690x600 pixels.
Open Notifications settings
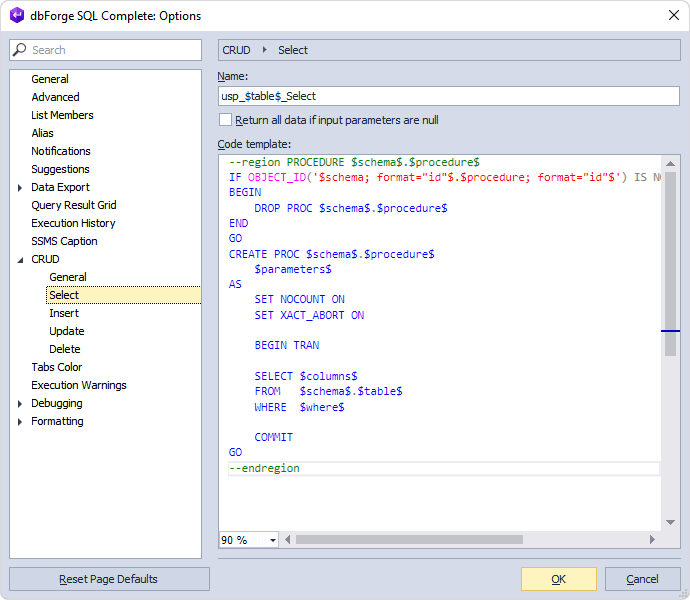point(61,151)
